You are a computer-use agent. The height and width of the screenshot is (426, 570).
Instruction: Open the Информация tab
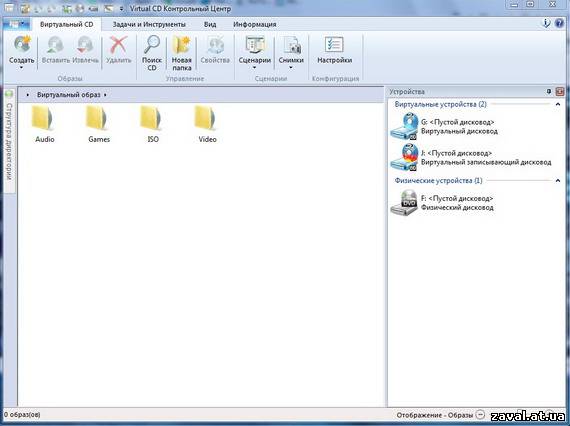254,24
